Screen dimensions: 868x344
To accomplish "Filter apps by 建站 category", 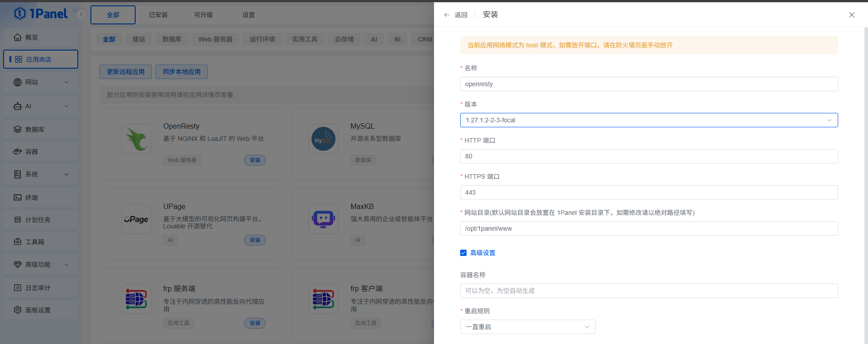I will [139, 39].
